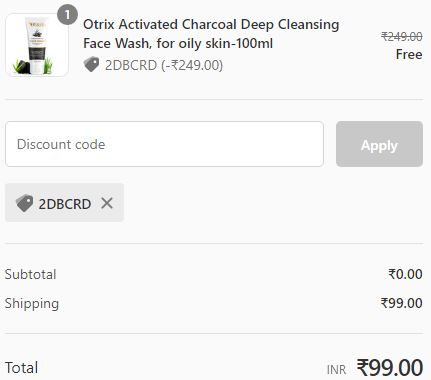
Task: Click the Subtotal label
Action: coord(30,274)
